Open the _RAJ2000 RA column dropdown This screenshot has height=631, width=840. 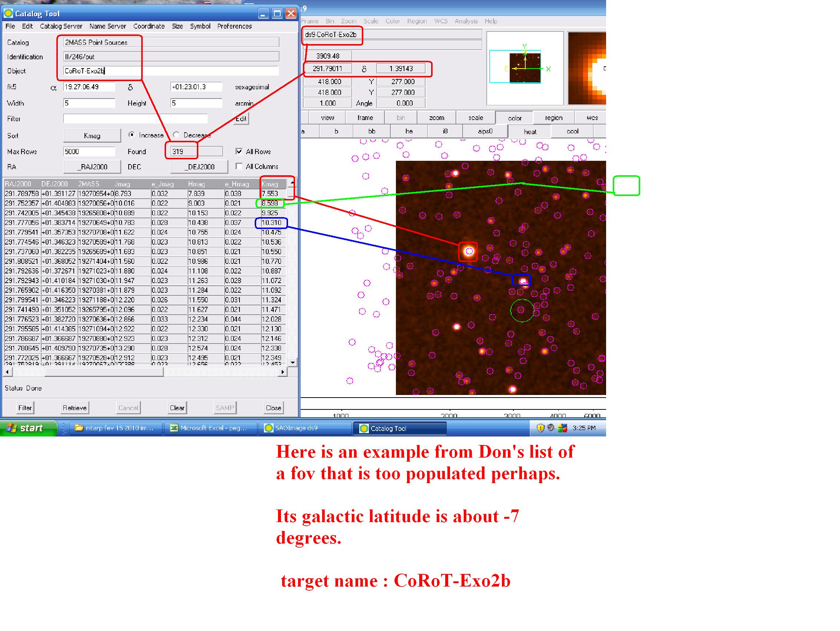pyautogui.click(x=92, y=167)
